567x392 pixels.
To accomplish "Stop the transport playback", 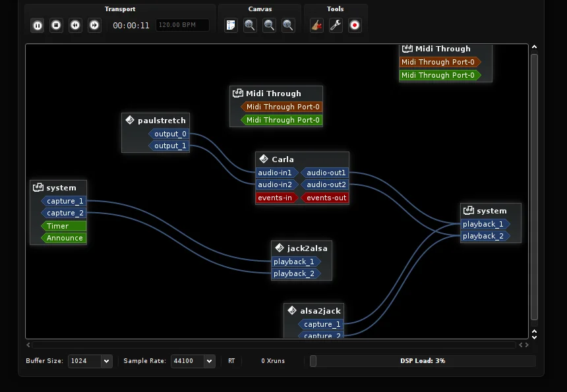I will pyautogui.click(x=56, y=25).
